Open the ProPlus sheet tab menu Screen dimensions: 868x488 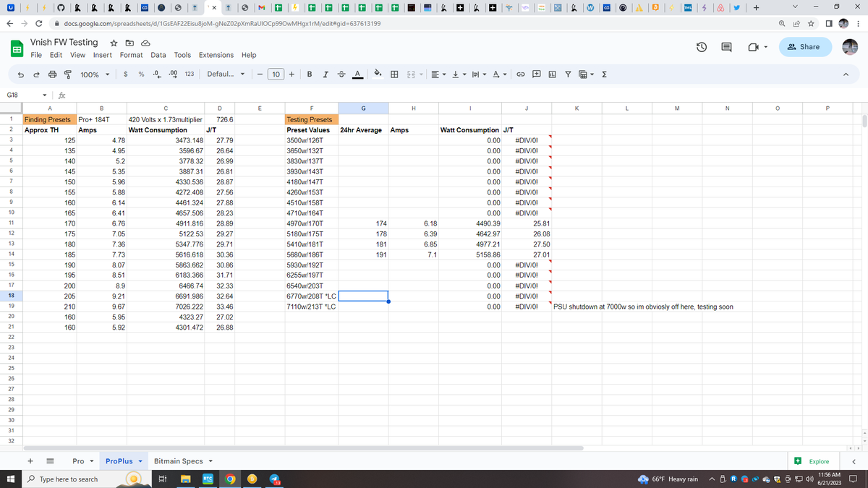[x=140, y=461]
